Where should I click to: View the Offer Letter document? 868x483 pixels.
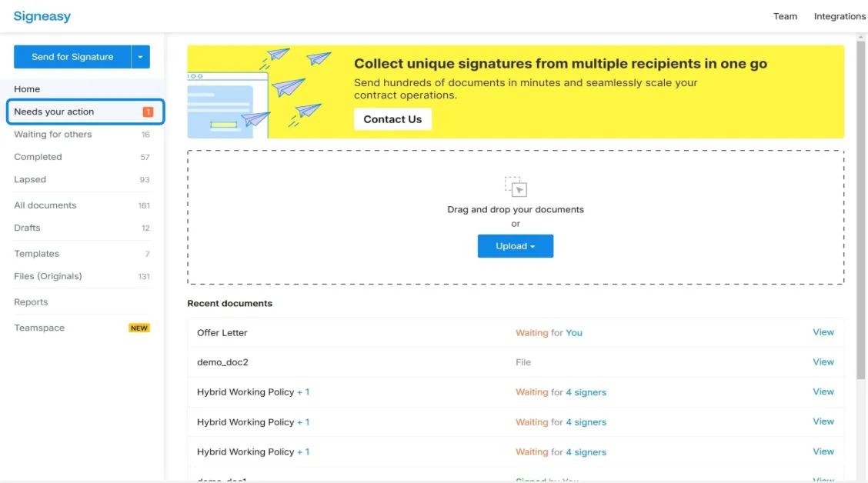(x=823, y=332)
